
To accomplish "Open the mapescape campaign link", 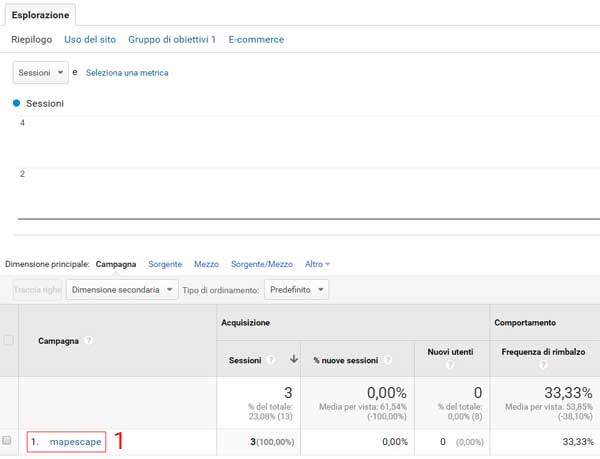I will click(x=77, y=441).
